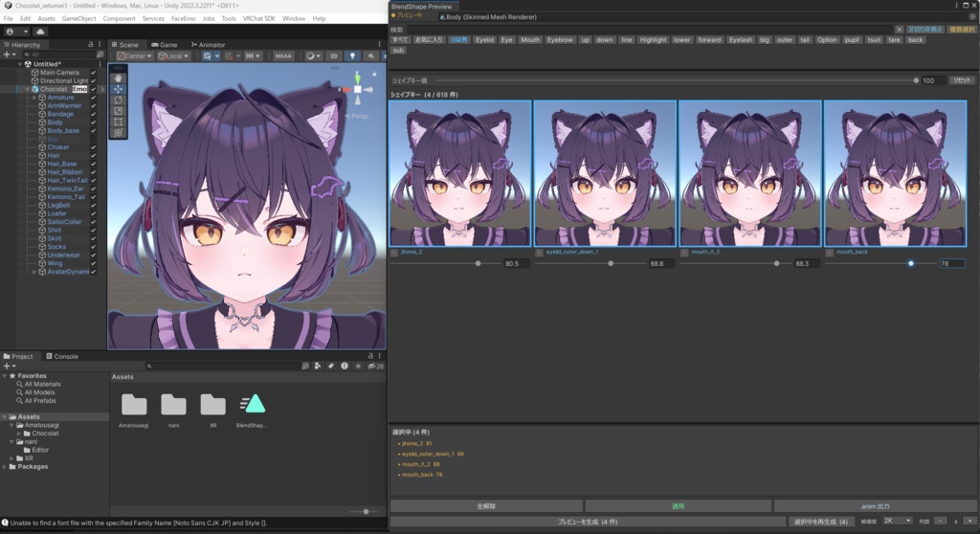Toggle the Hair object checkbox

tap(93, 155)
